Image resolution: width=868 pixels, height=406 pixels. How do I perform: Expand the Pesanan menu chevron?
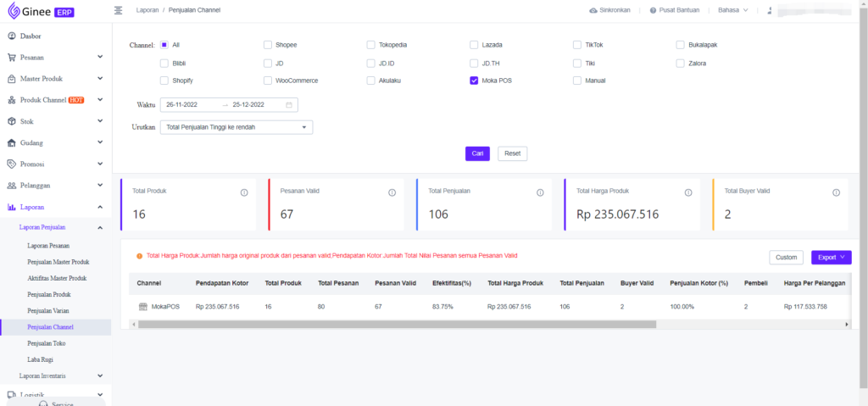(x=100, y=57)
